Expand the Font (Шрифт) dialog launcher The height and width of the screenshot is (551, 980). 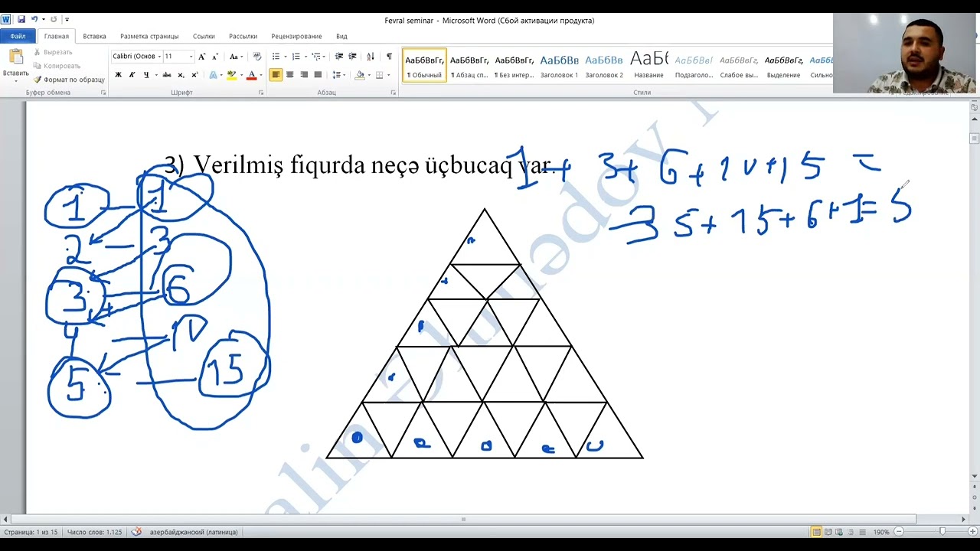(261, 93)
